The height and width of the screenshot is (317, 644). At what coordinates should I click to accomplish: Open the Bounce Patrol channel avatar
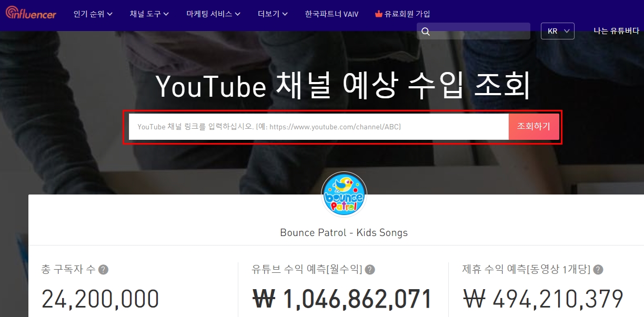coord(344,195)
